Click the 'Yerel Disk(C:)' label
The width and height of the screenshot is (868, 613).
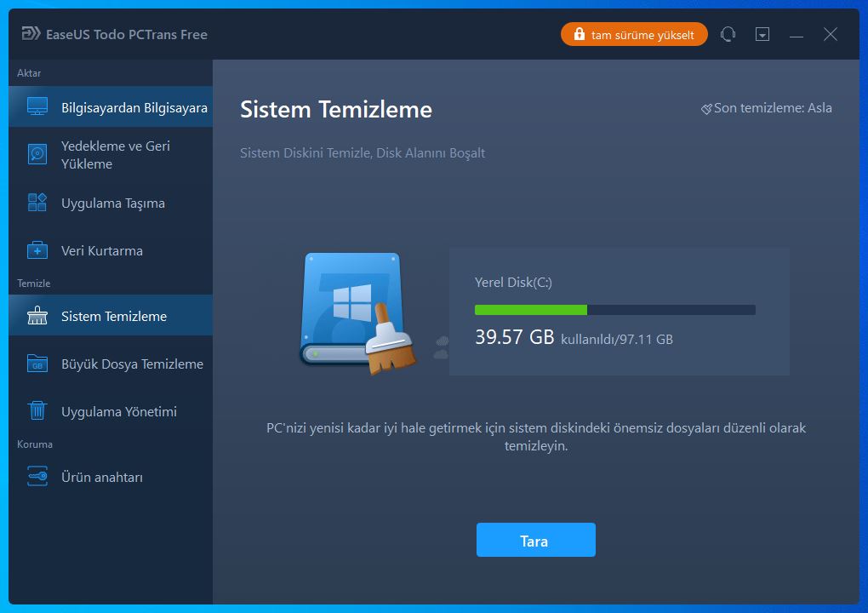513,283
